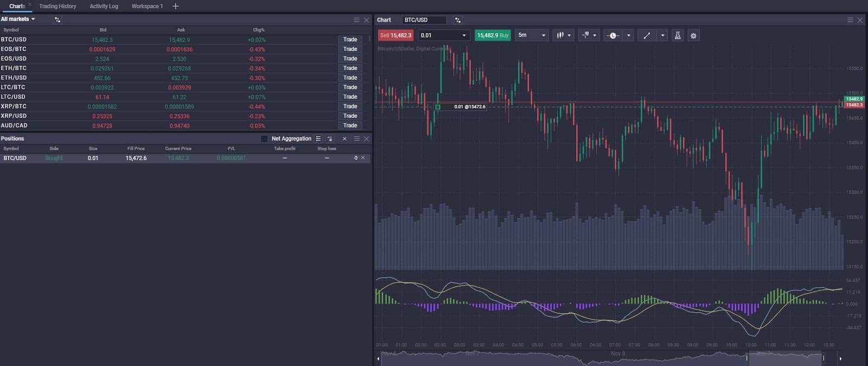
Task: Click the order marker on the chart line
Action: [x=438, y=107]
